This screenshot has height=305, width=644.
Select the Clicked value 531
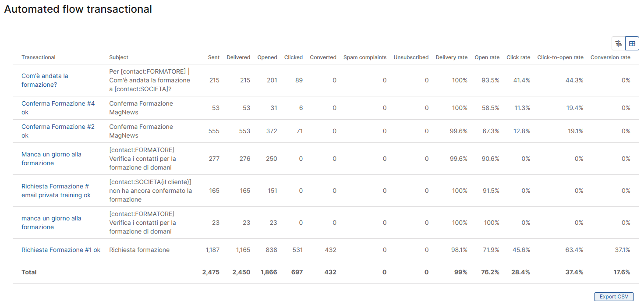pyautogui.click(x=297, y=250)
